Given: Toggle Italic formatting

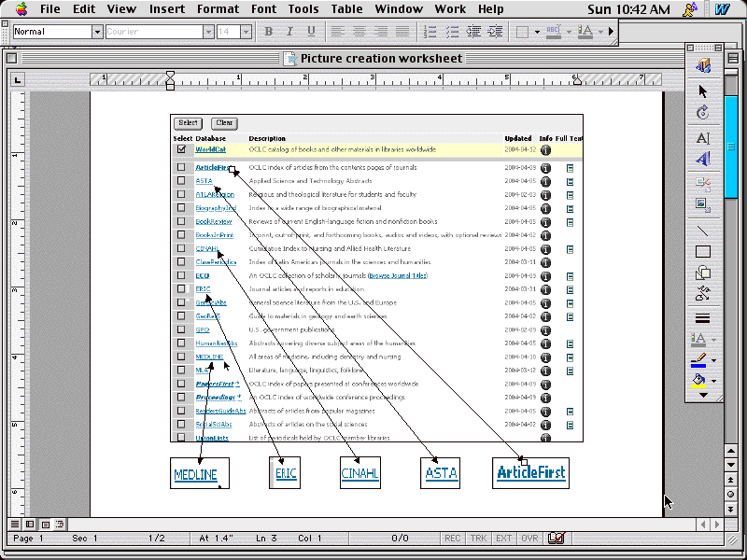Looking at the screenshot, I should click(x=289, y=32).
